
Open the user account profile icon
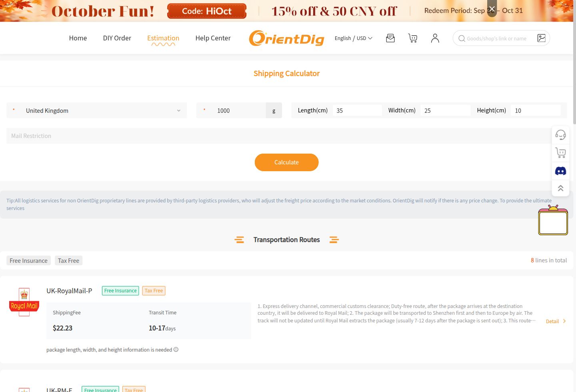[x=435, y=38]
